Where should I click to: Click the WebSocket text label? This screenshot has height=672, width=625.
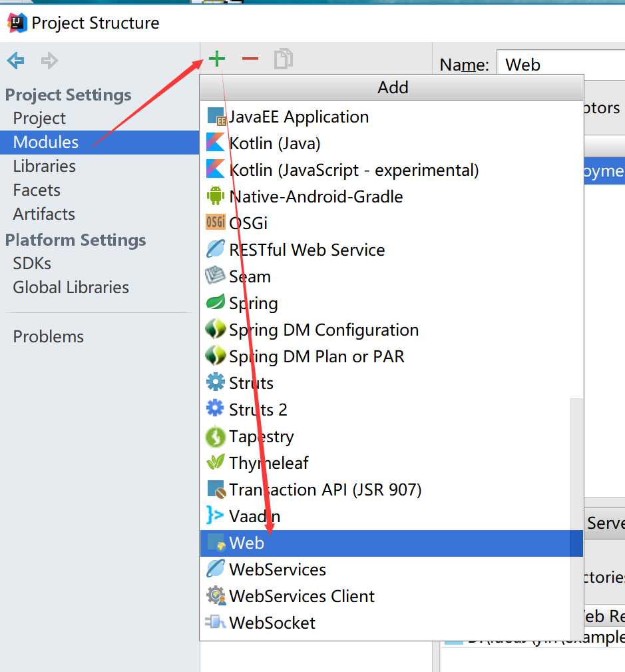(272, 623)
